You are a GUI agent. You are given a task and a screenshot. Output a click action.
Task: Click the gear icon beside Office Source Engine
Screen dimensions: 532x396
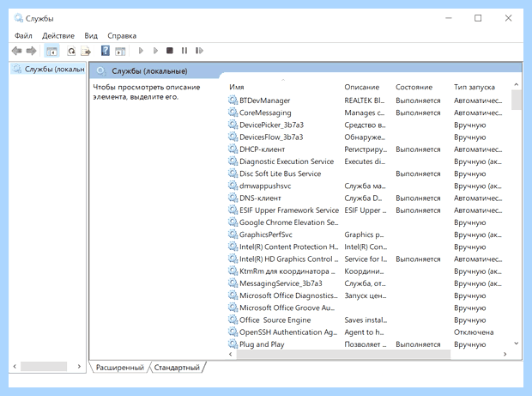click(x=233, y=320)
